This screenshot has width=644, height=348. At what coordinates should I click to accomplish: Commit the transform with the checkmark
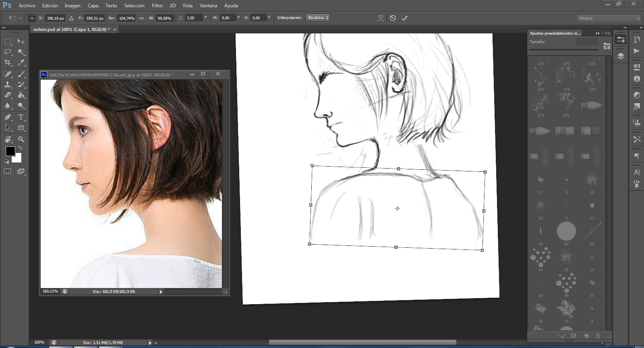click(405, 18)
